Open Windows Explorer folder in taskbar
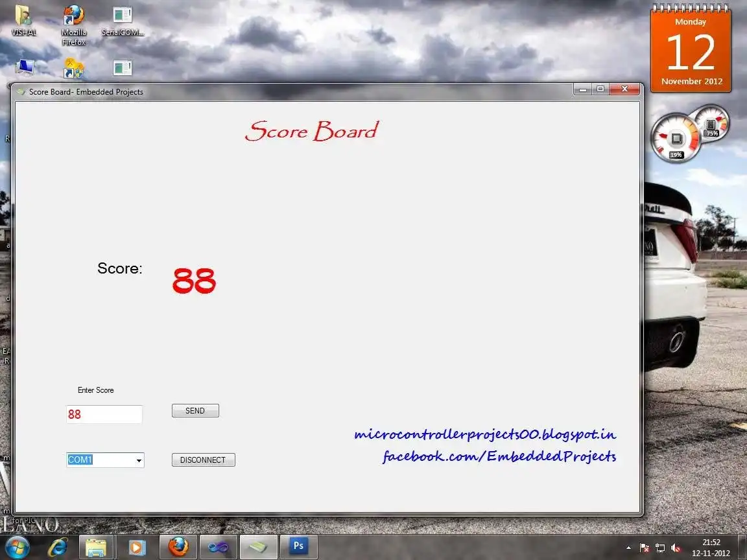 tap(96, 547)
